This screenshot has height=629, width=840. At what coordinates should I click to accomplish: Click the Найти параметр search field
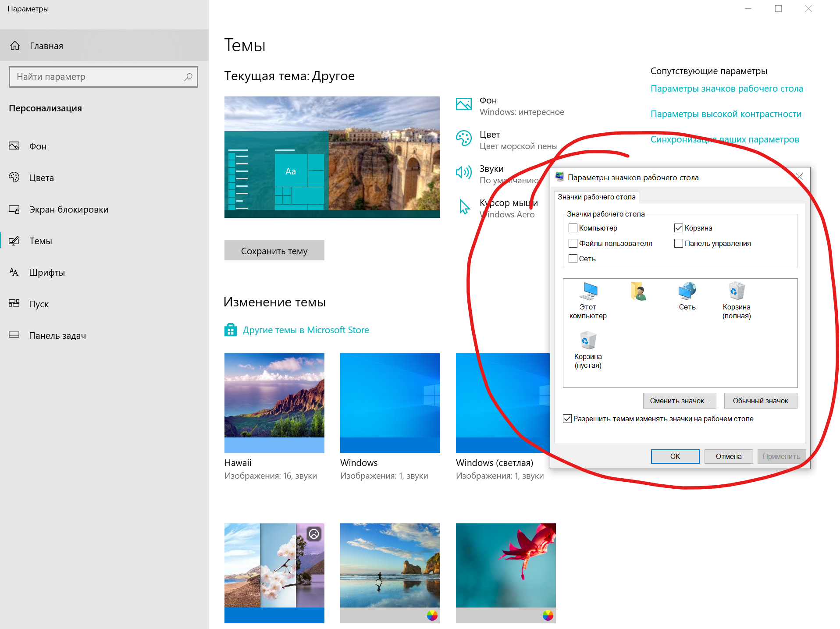(x=99, y=77)
